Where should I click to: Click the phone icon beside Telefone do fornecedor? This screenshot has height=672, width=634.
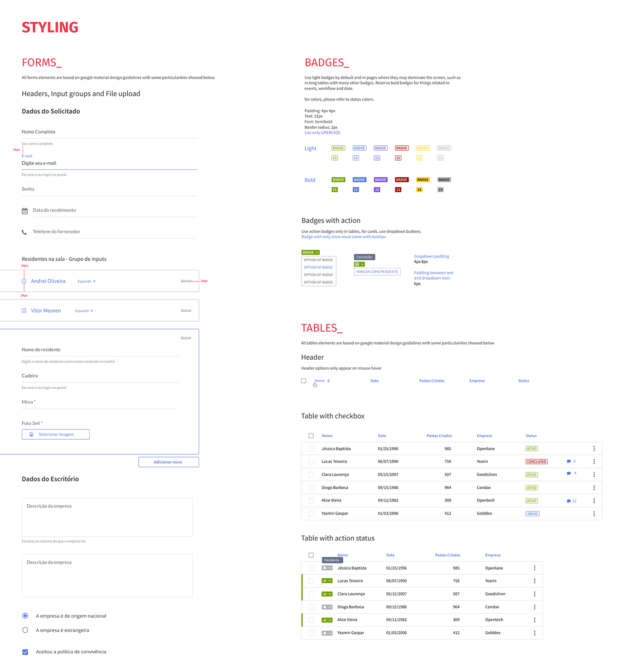coord(24,232)
